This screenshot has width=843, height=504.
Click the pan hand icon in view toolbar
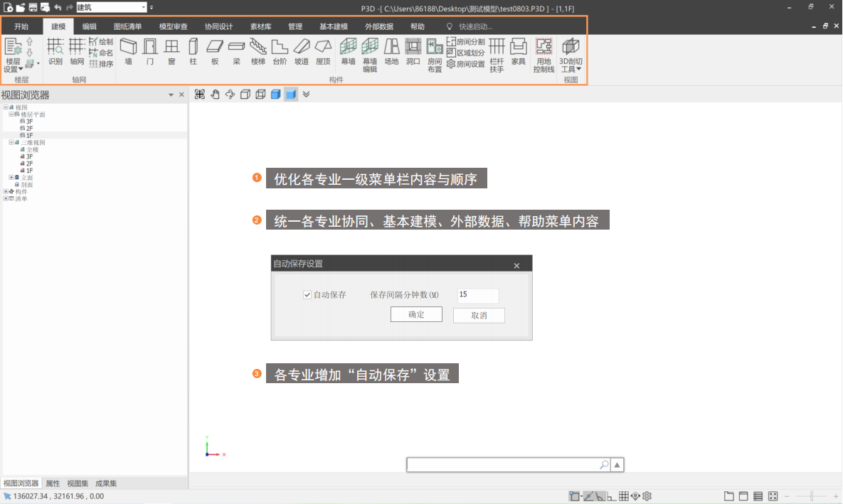tap(215, 95)
